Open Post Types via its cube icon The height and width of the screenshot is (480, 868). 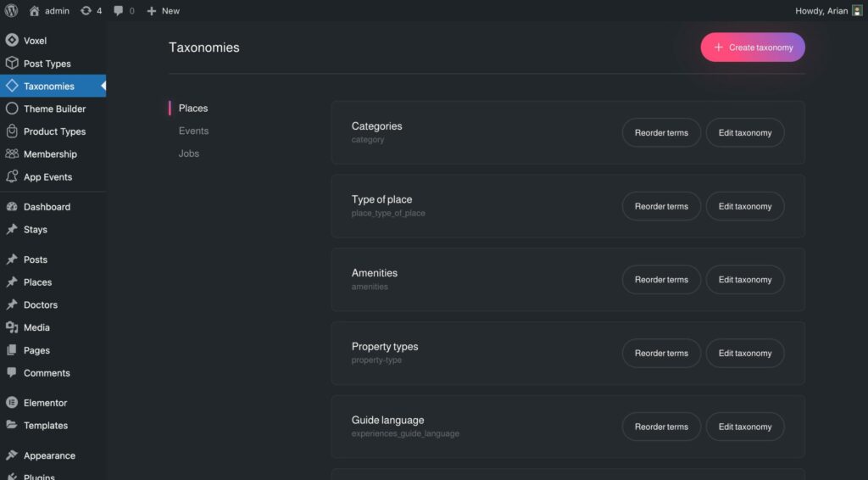[12, 64]
